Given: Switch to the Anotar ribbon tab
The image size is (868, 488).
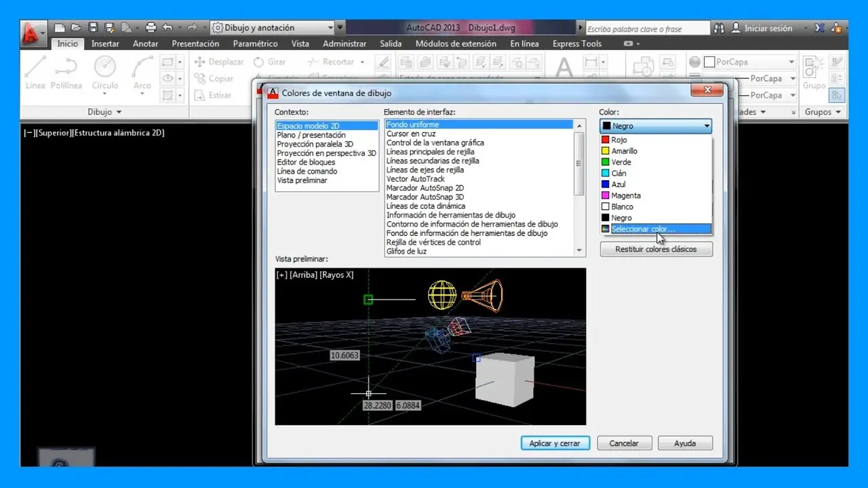Looking at the screenshot, I should pyautogui.click(x=145, y=43).
